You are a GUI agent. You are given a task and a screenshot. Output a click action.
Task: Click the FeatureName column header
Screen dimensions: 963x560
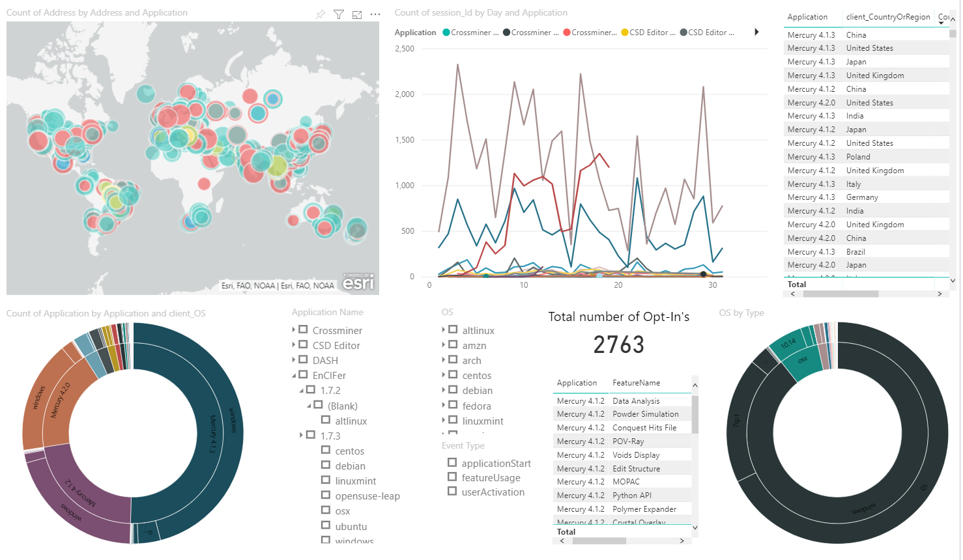click(x=636, y=383)
